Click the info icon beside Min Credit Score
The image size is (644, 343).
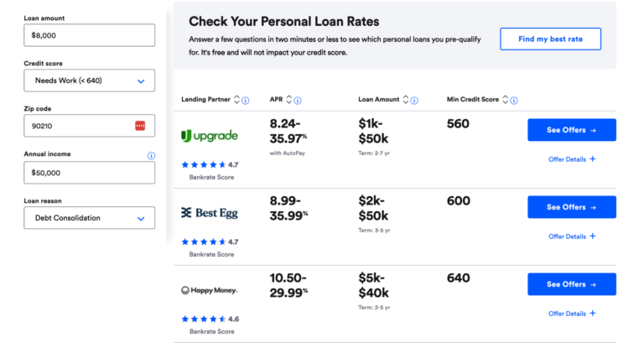click(513, 100)
